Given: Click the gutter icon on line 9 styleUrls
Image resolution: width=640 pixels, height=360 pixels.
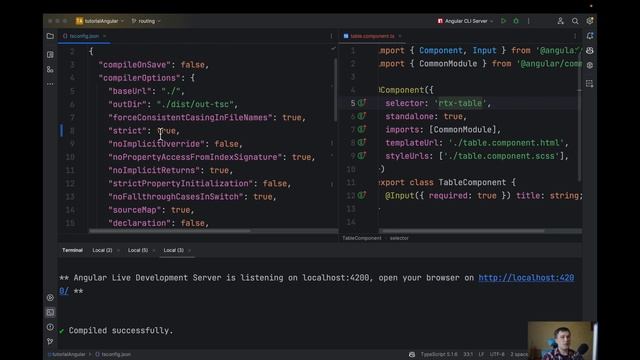Looking at the screenshot, I should point(362,156).
